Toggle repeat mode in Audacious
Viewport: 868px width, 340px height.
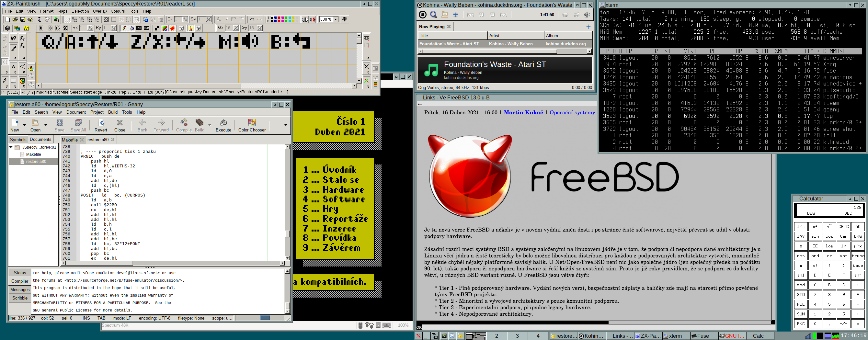point(565,15)
